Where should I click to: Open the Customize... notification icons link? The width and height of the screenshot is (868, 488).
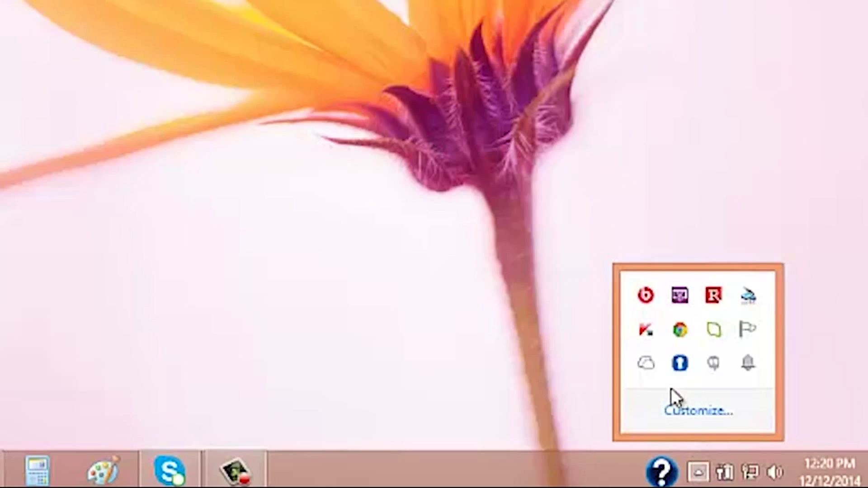[698, 410]
